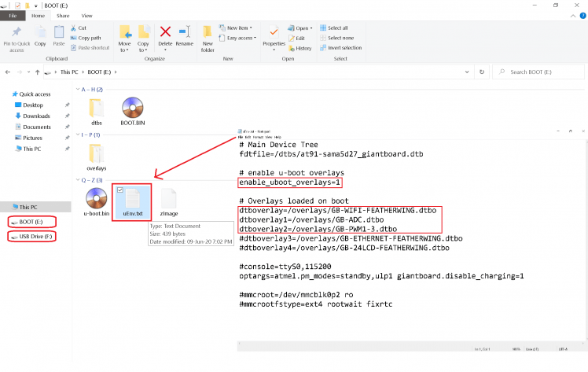
Task: Click Select none
Action: pos(336,38)
